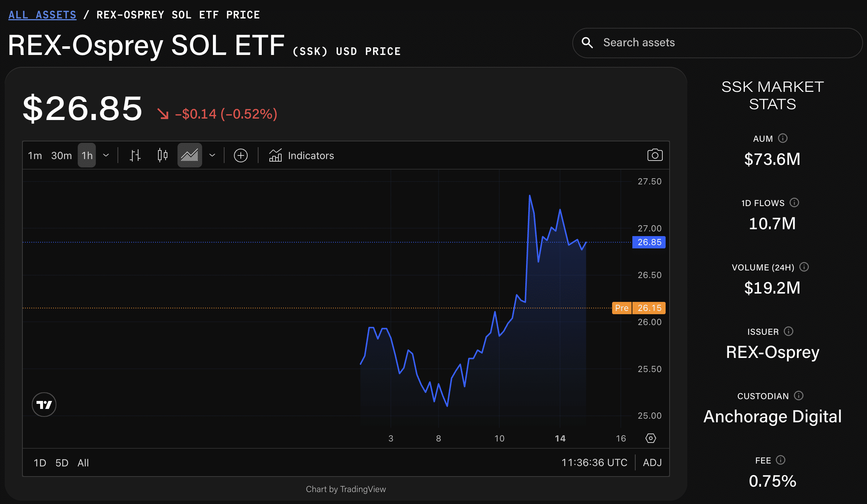
Task: Open the Indicators menu
Action: click(302, 155)
